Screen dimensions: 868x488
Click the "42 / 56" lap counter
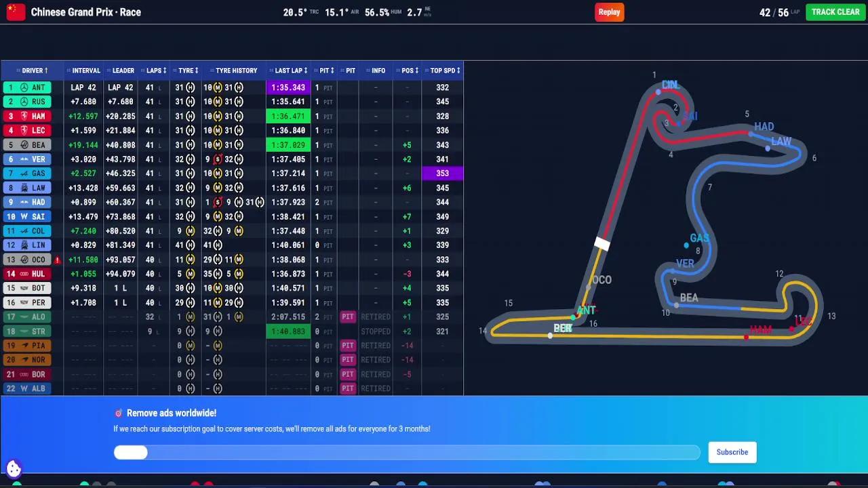click(774, 12)
